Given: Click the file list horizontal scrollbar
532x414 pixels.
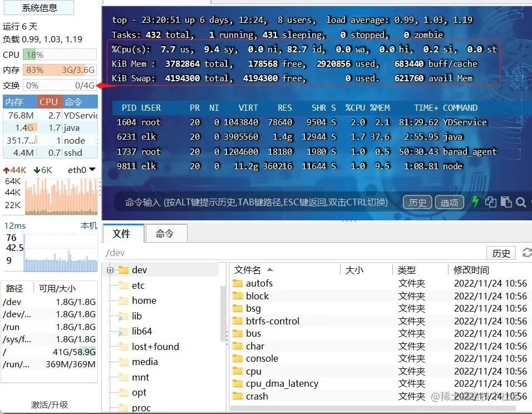Looking at the screenshot, I should (x=373, y=408).
